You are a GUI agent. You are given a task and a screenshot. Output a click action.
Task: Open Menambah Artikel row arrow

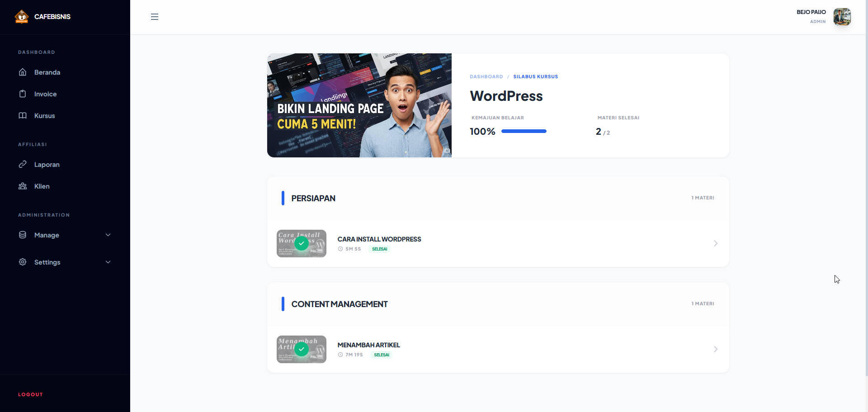pyautogui.click(x=715, y=349)
